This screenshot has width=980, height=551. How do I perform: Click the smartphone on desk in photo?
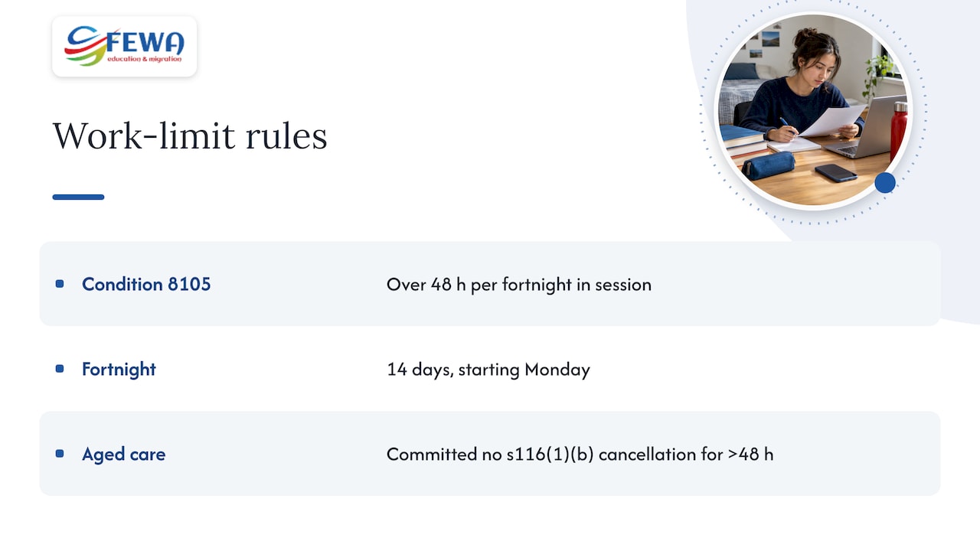835,172
